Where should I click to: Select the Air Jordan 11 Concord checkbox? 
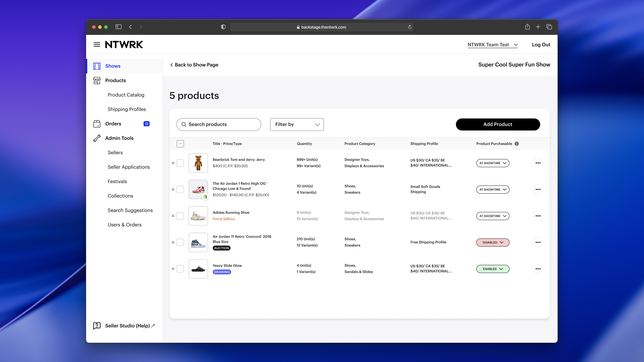pos(180,242)
